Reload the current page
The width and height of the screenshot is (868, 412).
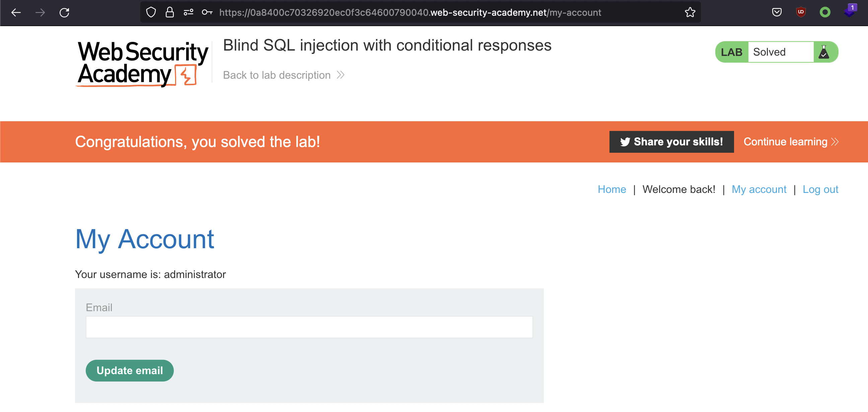(x=64, y=13)
